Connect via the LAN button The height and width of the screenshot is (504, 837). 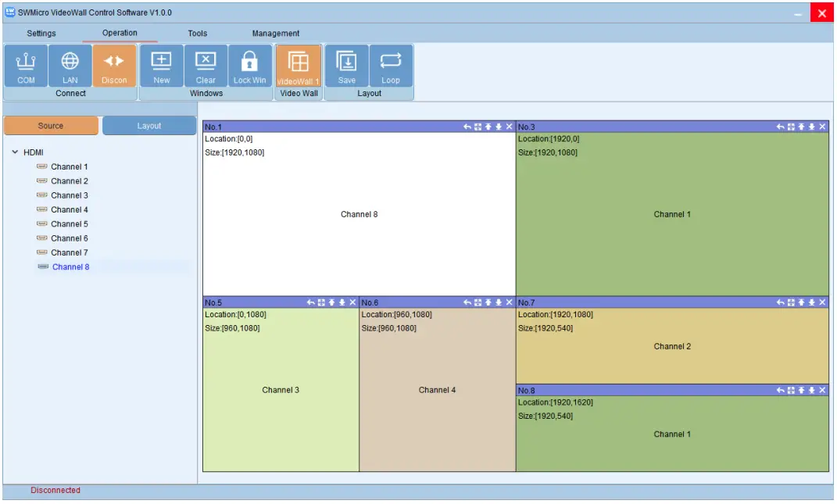click(70, 66)
